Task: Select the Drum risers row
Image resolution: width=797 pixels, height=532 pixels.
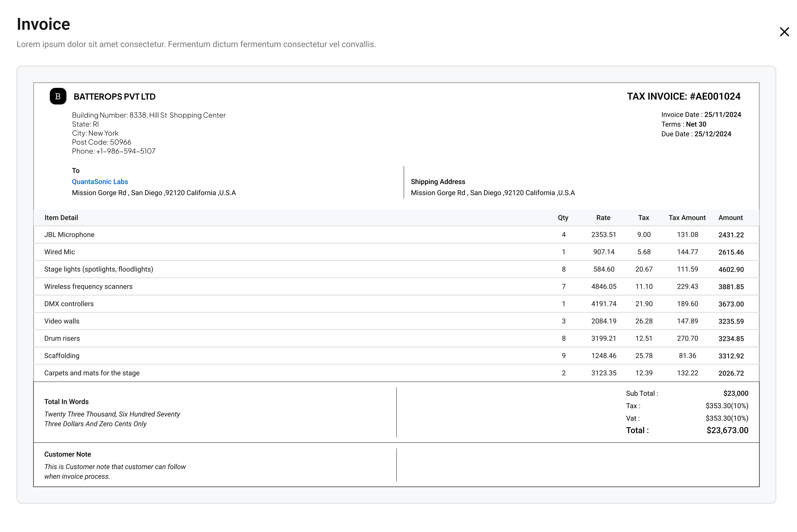Action: (396, 339)
